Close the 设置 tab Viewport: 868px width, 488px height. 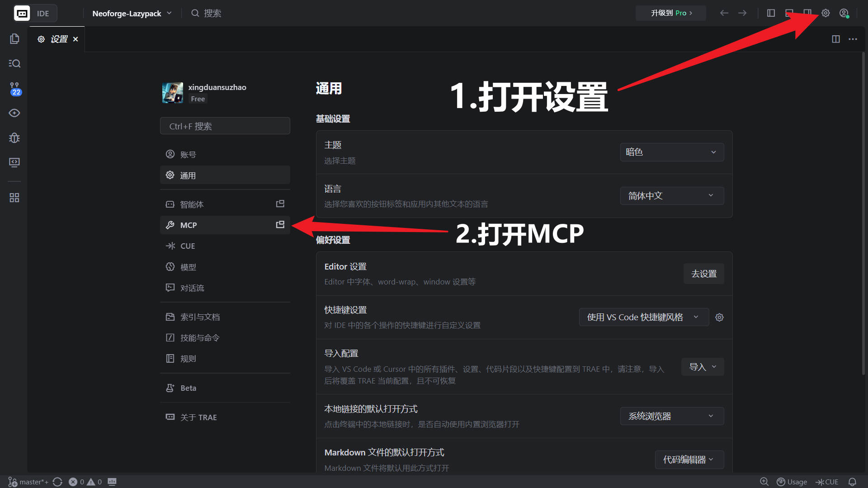(75, 39)
